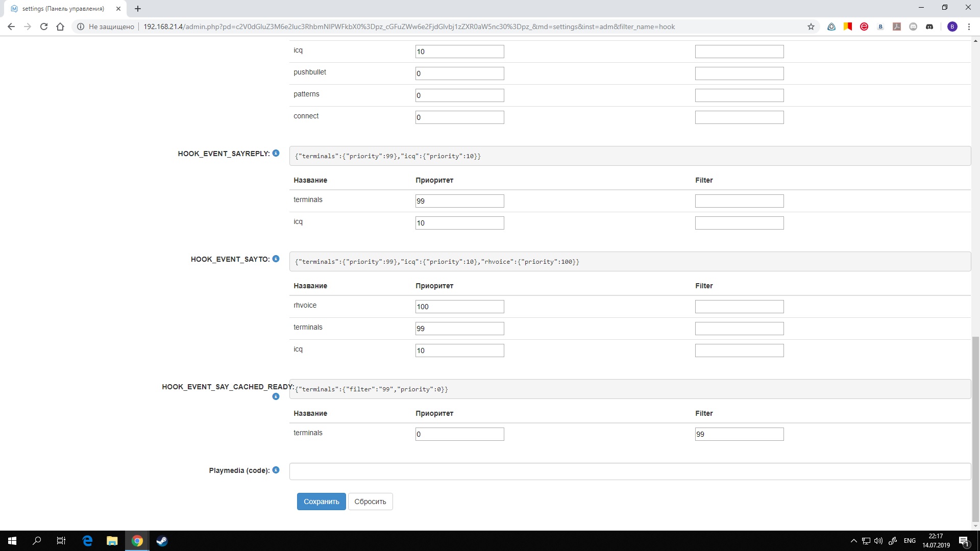Select the settings (Панель управления) tab

point(63,9)
